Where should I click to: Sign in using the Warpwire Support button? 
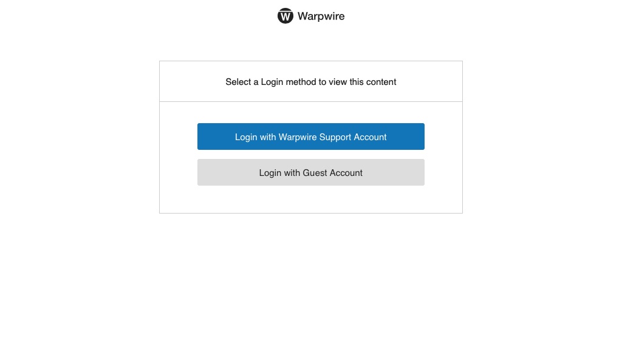click(x=310, y=136)
